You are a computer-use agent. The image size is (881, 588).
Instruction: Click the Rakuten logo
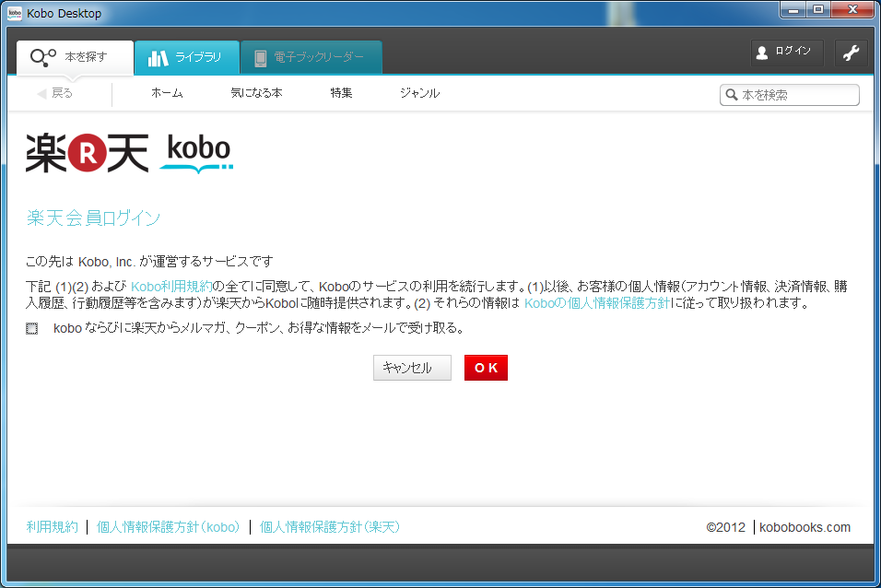pyautogui.click(x=88, y=152)
